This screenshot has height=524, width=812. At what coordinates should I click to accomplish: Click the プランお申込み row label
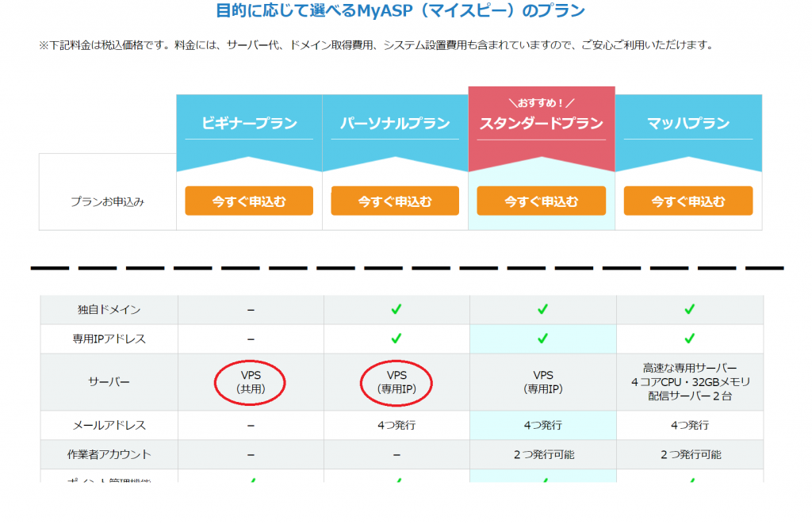[x=108, y=201]
